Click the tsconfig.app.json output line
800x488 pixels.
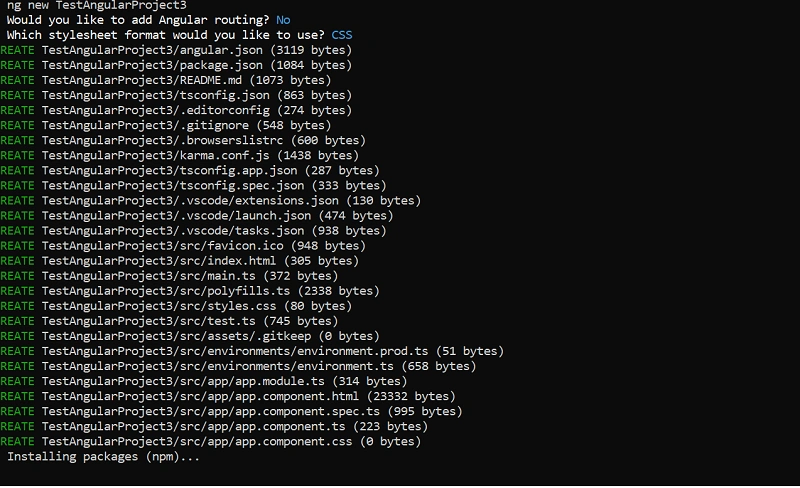click(190, 171)
